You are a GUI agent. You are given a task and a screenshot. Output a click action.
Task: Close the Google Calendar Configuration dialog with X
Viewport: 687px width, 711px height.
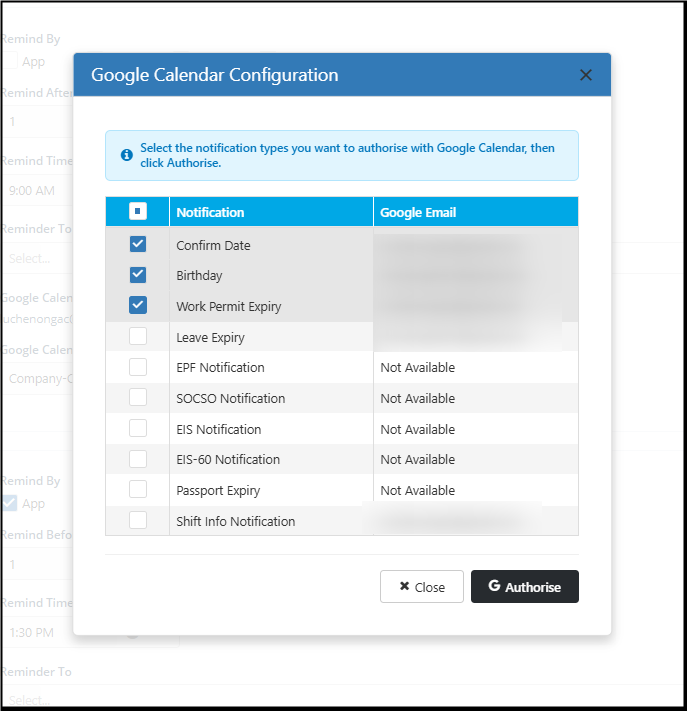585,75
